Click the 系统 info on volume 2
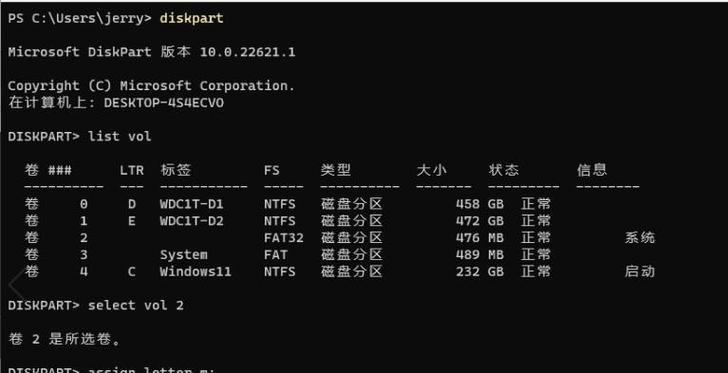 point(640,238)
